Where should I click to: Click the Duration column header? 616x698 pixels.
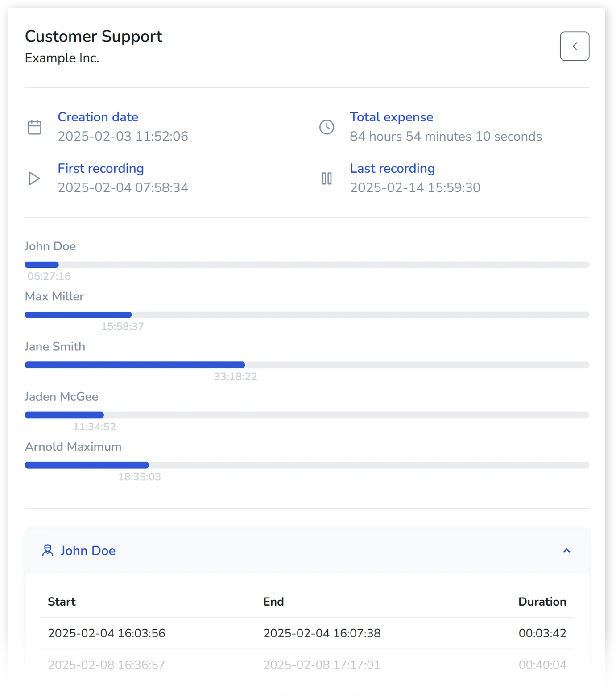pos(542,602)
